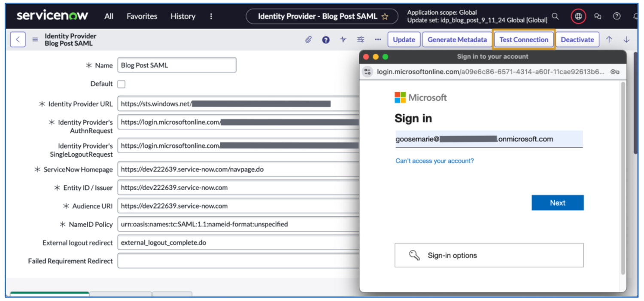Click the login.microsoftonline.com address bar URL

(491, 72)
